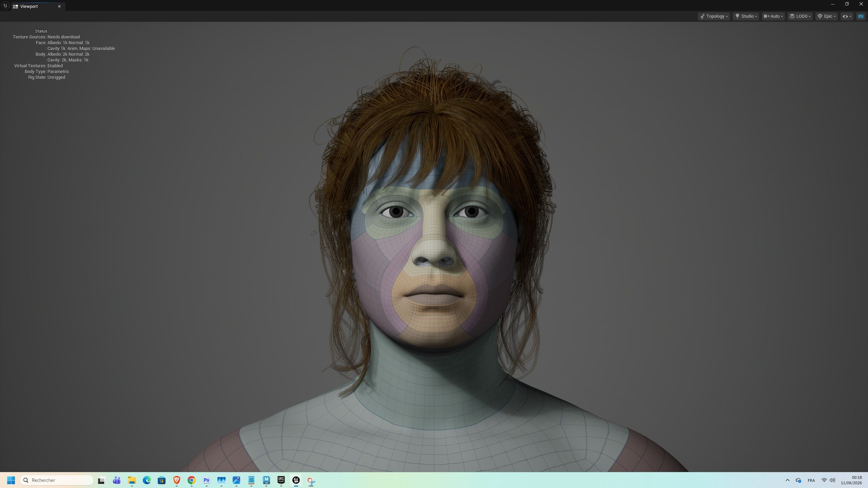
Task: Open Google Chrome from taskbar
Action: [192, 480]
